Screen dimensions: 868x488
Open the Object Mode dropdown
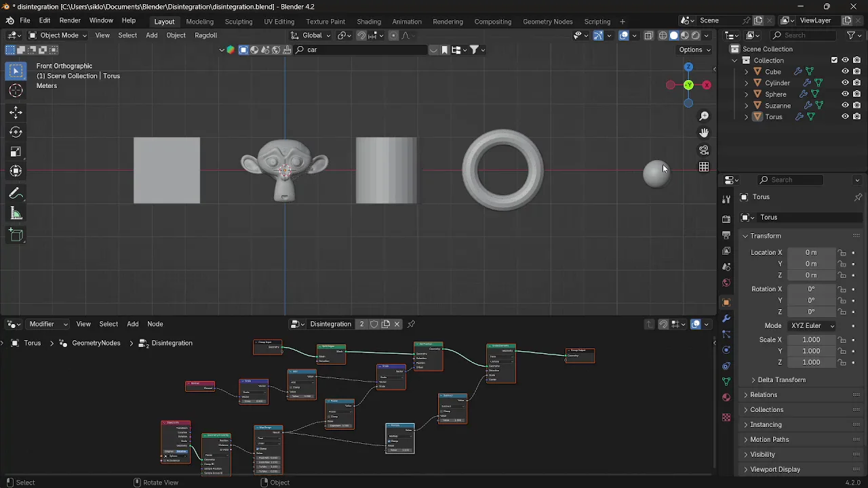[x=59, y=35]
